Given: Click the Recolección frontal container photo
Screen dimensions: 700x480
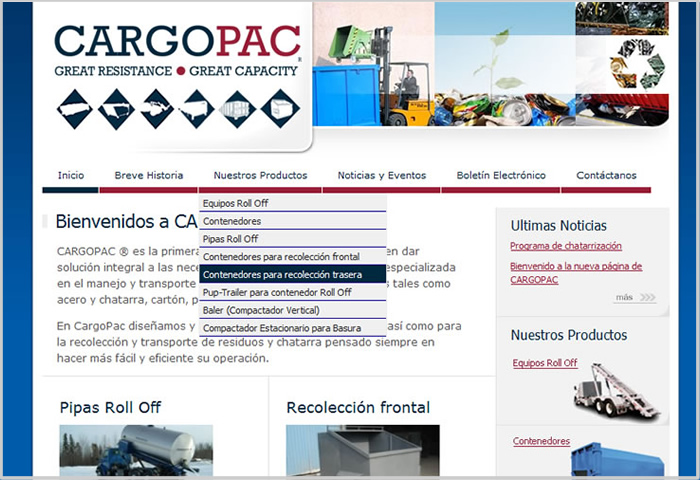Looking at the screenshot, I should [362, 450].
